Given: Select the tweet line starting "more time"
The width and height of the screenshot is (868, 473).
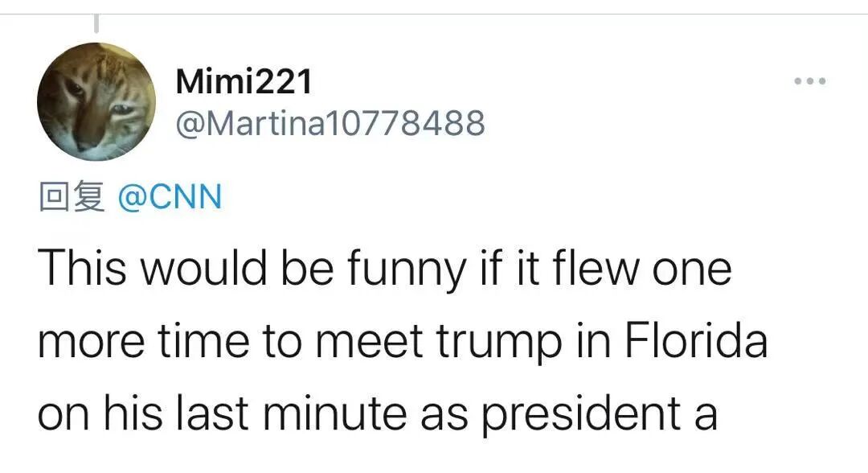Looking at the screenshot, I should pos(403,341).
